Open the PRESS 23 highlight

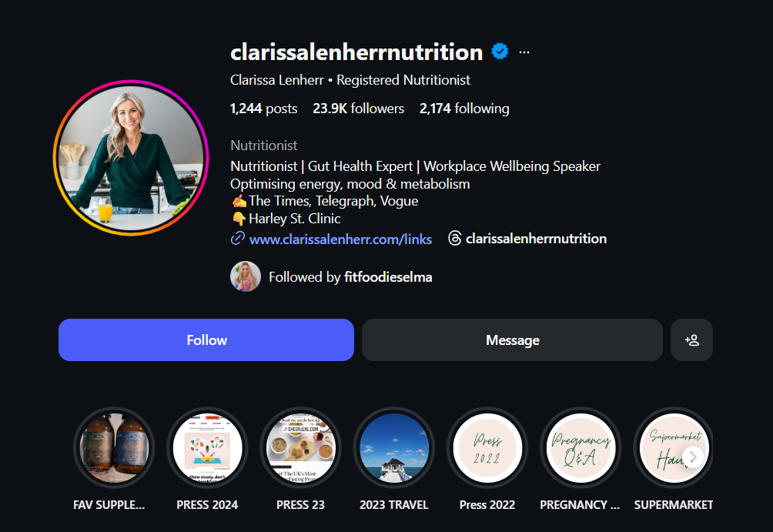[x=301, y=447]
